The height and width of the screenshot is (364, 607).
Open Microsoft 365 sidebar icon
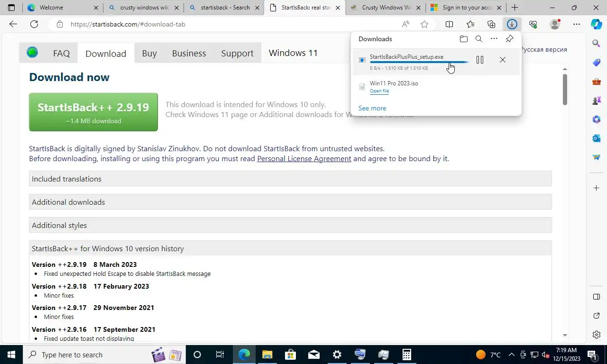597,119
